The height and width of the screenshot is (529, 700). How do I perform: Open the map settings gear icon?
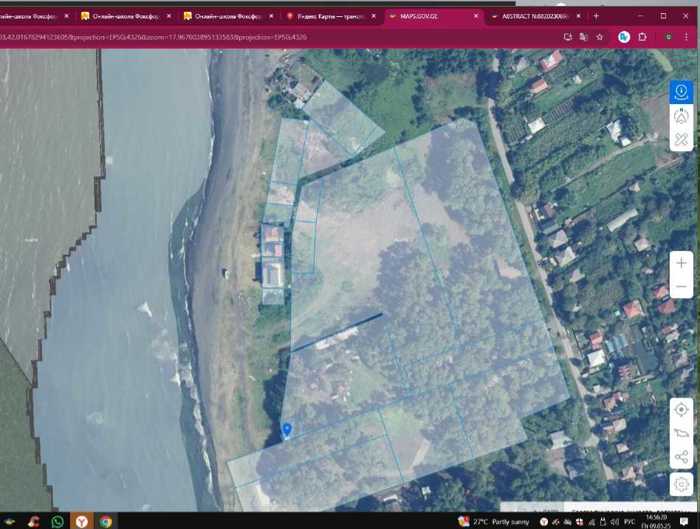[681, 483]
